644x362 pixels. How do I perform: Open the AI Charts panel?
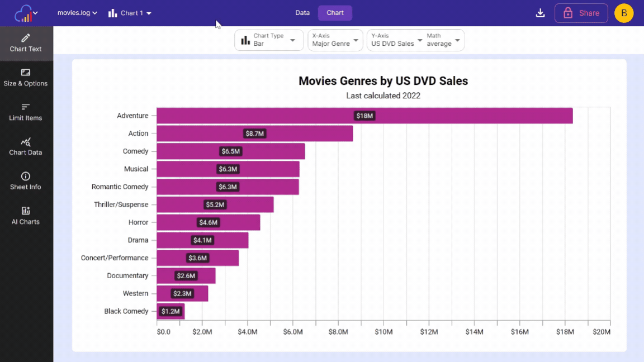[x=26, y=216]
